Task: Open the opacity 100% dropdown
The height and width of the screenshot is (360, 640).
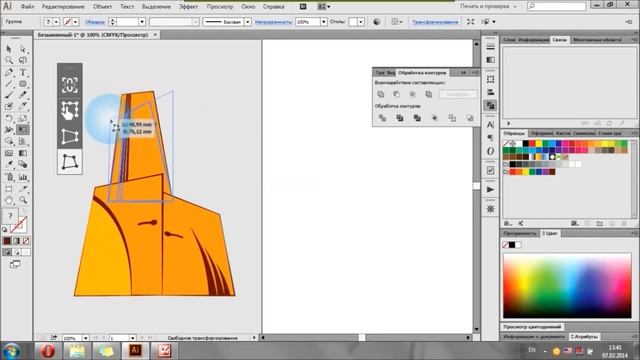Action: point(324,22)
